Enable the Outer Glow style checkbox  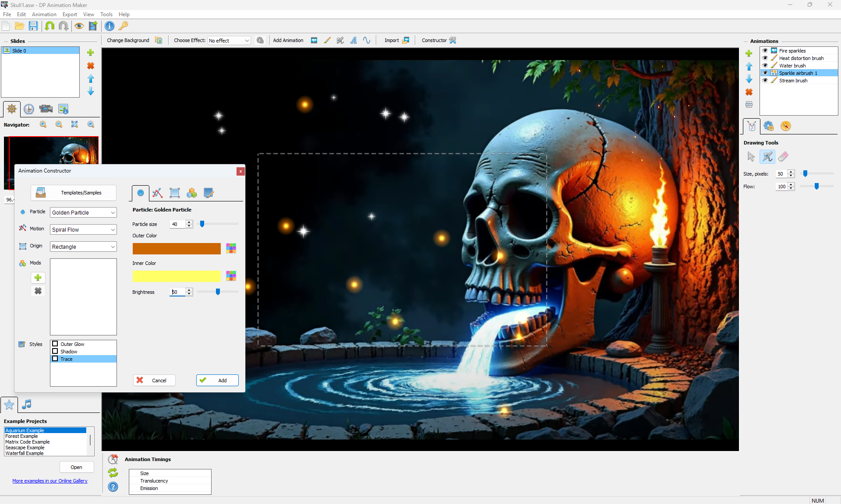click(55, 344)
